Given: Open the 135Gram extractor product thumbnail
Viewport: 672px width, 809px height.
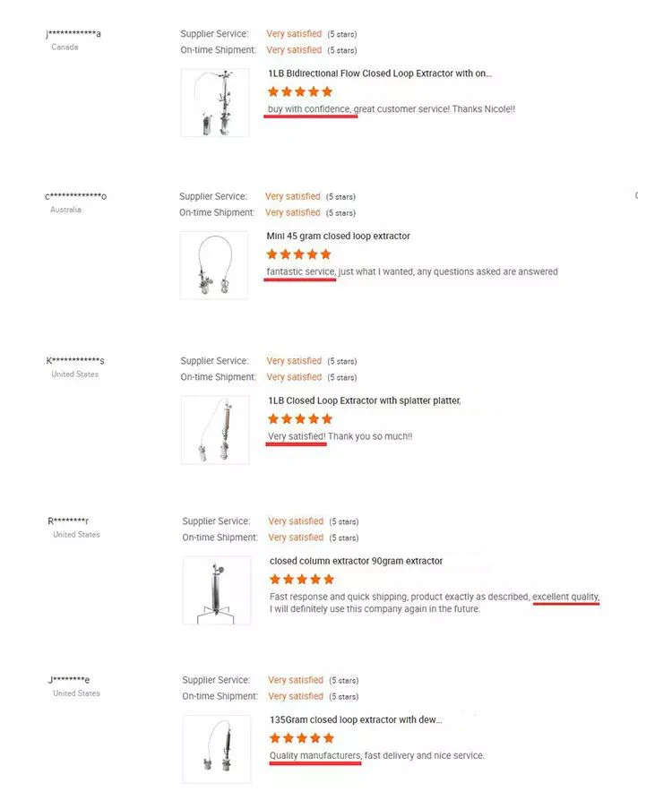Looking at the screenshot, I should [217, 749].
